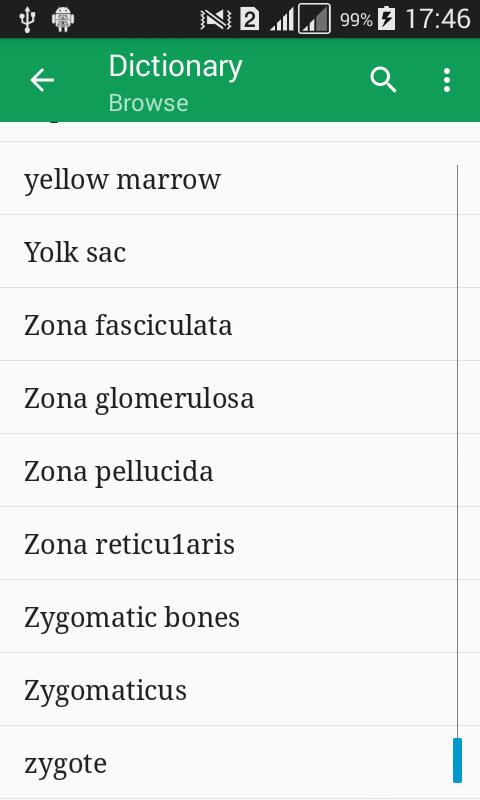Tap the vibrate mode status icon
480x800 pixels.
(215, 19)
